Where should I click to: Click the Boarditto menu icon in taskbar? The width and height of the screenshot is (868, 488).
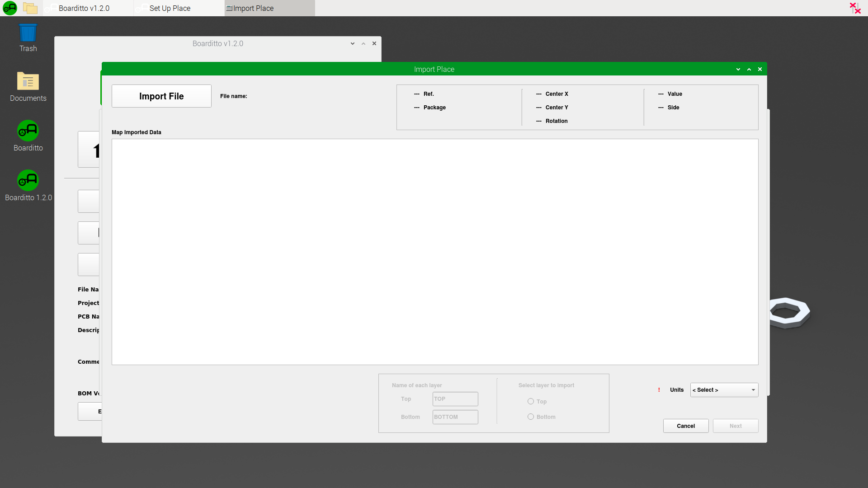[x=9, y=8]
